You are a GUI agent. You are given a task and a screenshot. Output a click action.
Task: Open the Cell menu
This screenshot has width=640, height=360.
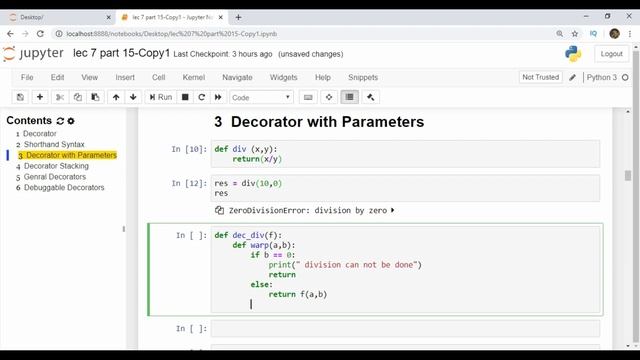click(158, 77)
